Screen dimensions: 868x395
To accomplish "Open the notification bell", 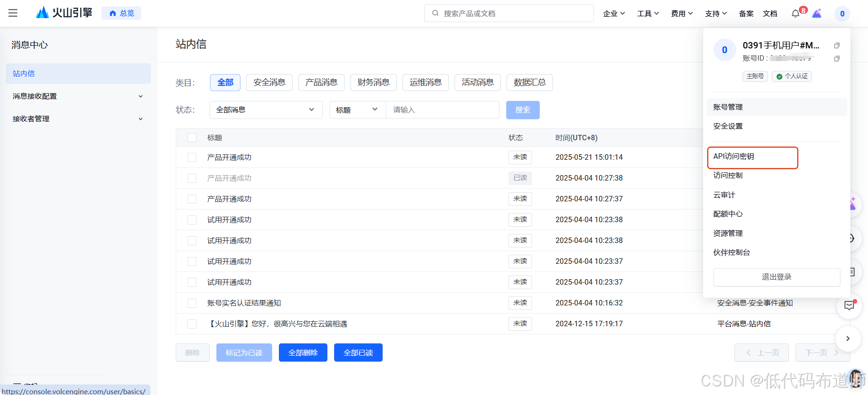I will [795, 14].
